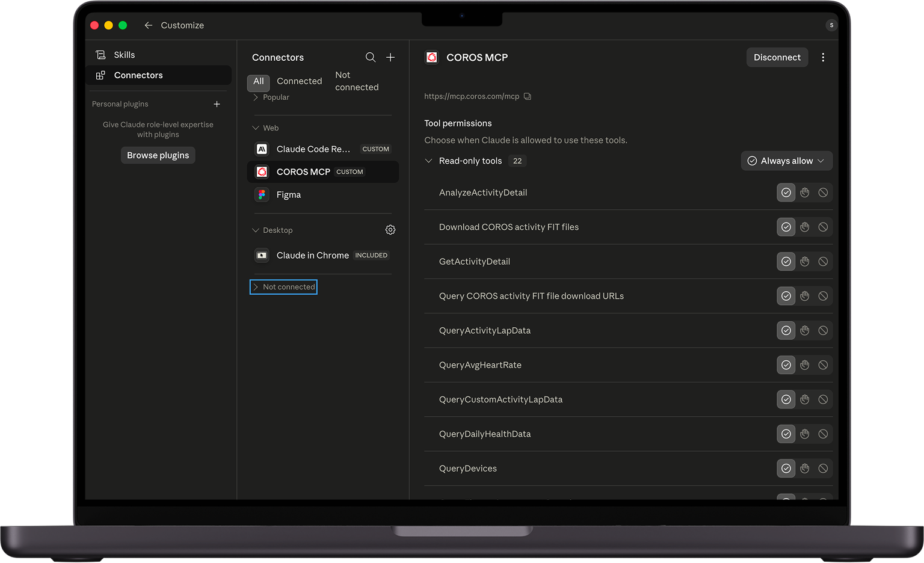Copy the mcp.coros.com URL
924x563 pixels.
coord(528,96)
